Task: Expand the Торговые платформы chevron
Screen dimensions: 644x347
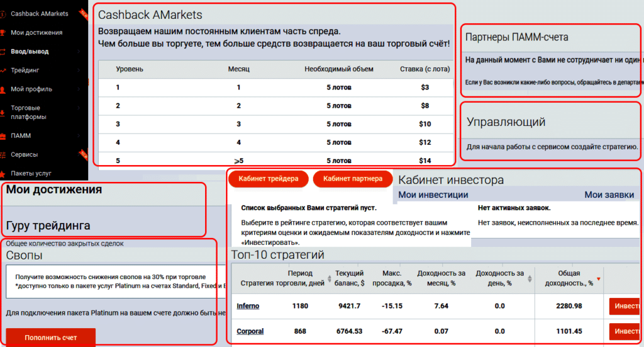Action: (x=79, y=108)
